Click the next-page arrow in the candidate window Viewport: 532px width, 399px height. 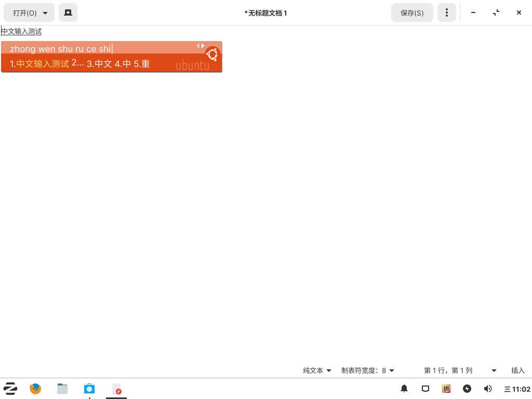203,46
